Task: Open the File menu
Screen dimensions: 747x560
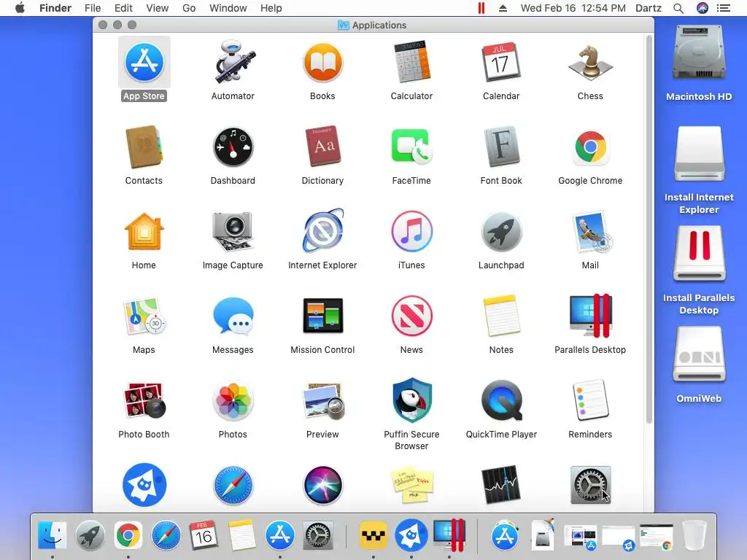Action: pos(93,8)
